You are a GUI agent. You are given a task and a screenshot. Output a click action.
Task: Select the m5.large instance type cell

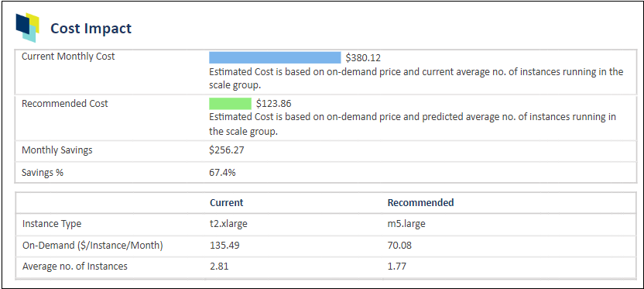pos(406,224)
